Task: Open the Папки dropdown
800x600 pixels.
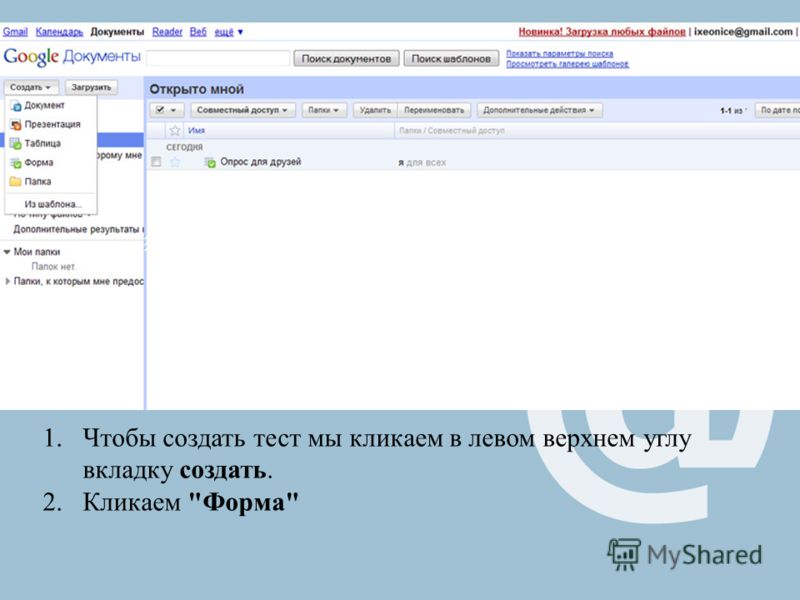Action: [323, 110]
